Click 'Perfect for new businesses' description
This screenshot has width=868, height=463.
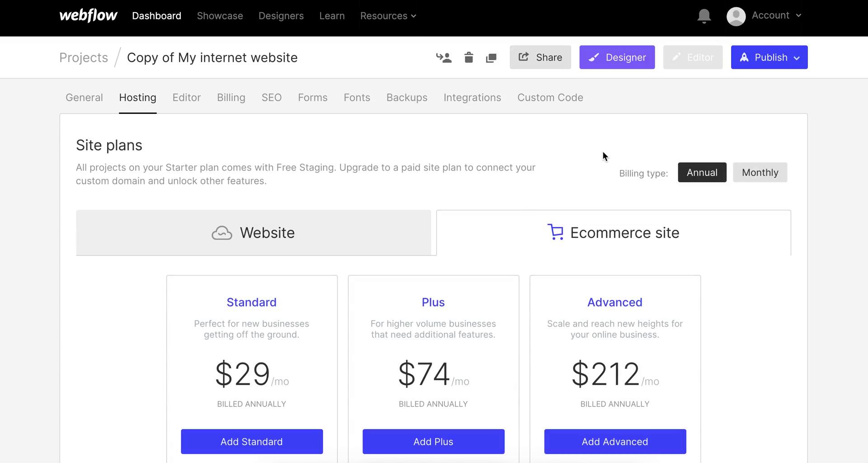(251, 329)
